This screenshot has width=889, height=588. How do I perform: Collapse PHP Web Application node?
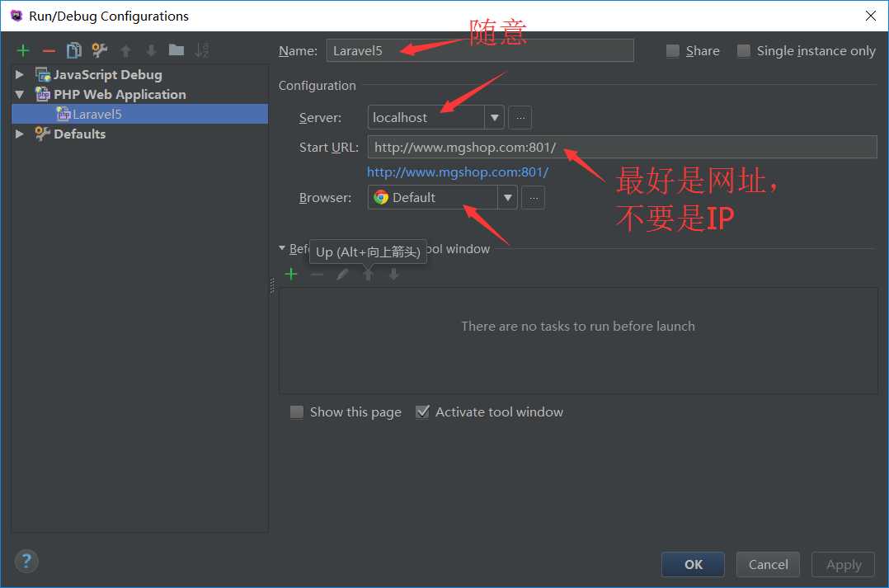pos(19,95)
